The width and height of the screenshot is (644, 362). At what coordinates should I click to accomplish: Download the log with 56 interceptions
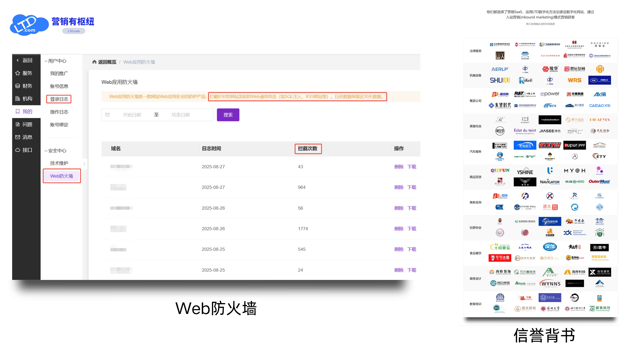[x=412, y=208]
